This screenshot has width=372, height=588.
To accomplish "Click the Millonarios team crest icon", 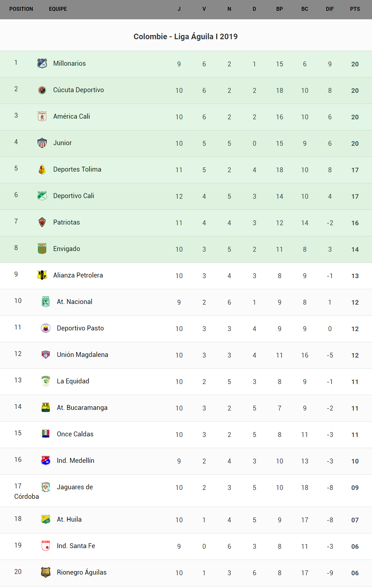I will coord(42,63).
